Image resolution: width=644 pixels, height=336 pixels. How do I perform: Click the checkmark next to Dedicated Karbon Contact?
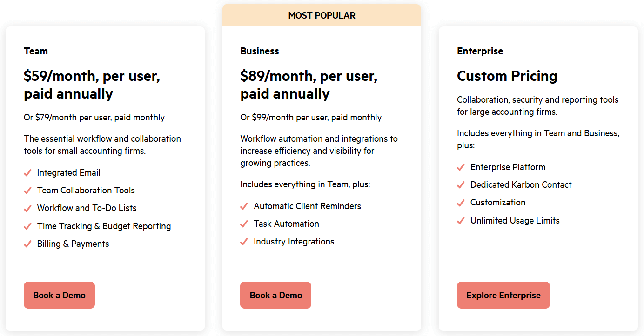[x=461, y=185]
